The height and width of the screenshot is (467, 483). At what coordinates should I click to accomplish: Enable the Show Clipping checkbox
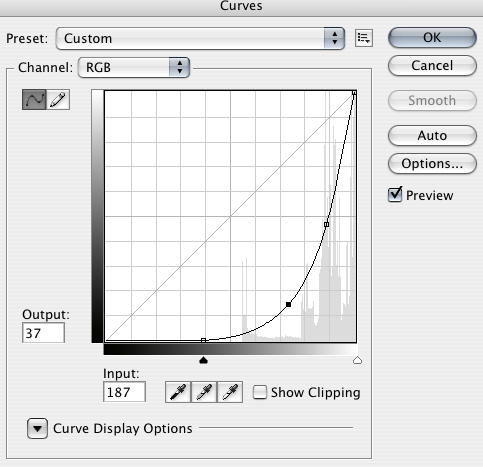point(260,392)
